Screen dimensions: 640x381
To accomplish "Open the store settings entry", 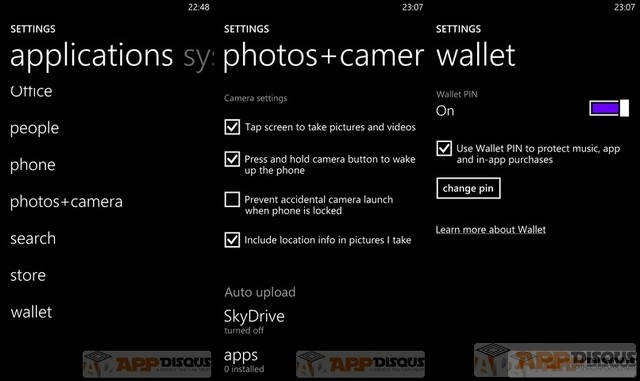I will tap(28, 276).
